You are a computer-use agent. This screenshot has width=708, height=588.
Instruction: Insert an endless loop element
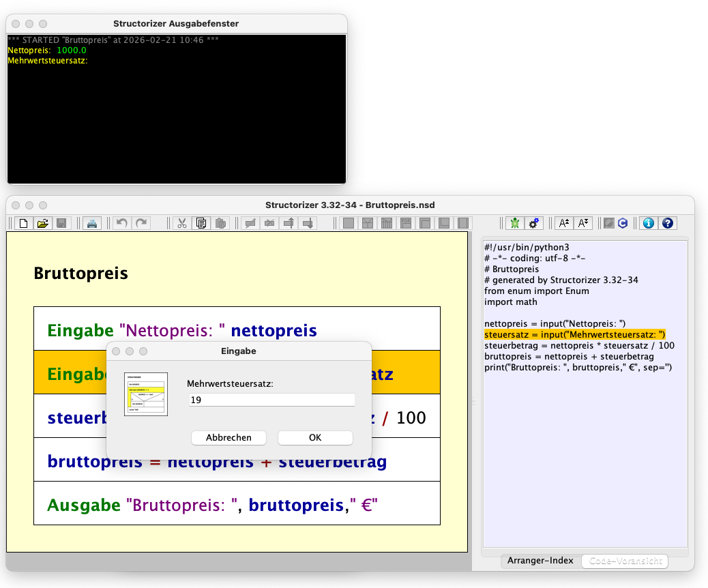464,223
